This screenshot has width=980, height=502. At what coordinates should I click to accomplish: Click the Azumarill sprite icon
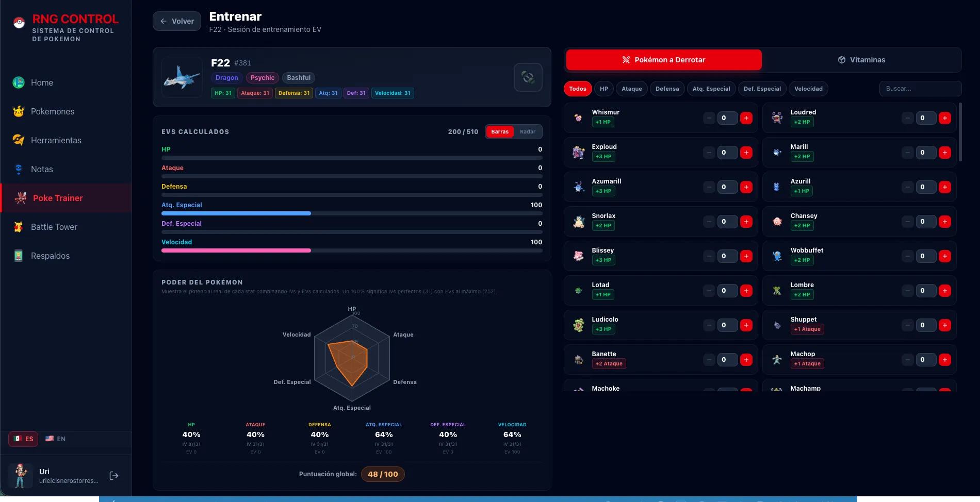pyautogui.click(x=578, y=187)
